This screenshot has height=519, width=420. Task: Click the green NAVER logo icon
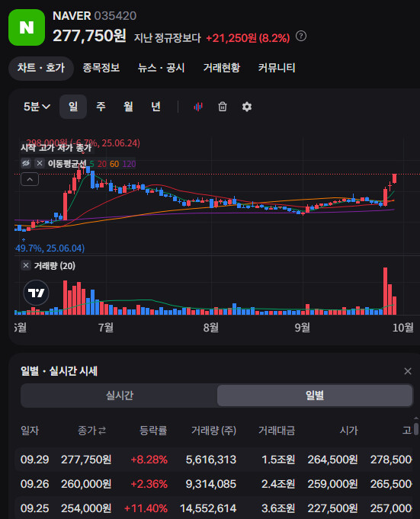(27, 27)
